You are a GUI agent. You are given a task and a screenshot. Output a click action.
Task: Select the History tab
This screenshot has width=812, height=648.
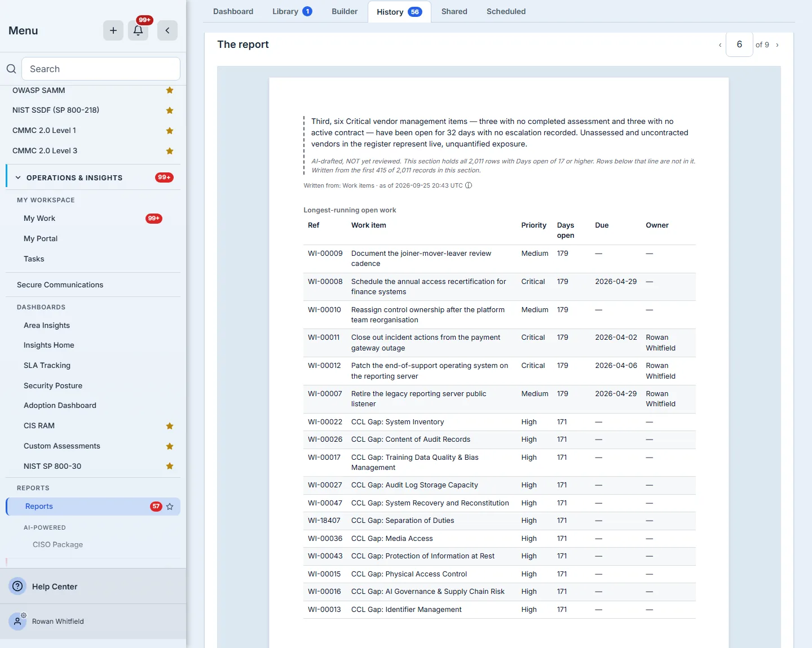pyautogui.click(x=399, y=12)
